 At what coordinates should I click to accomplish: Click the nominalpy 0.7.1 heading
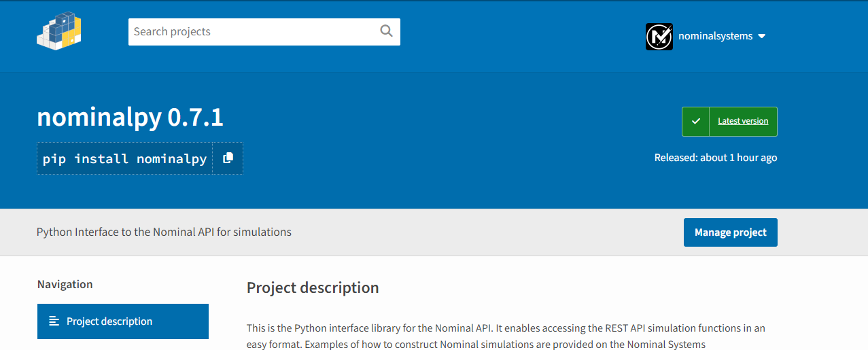tap(130, 118)
